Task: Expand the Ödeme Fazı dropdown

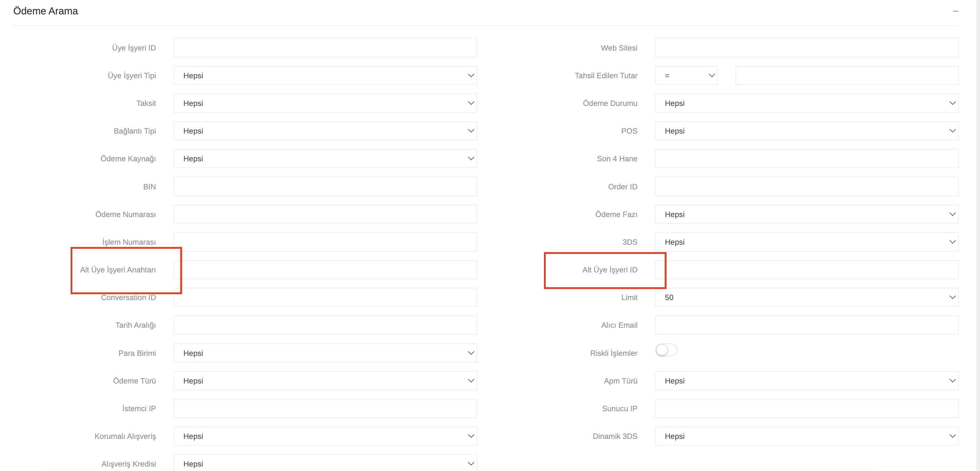Action: 806,214
